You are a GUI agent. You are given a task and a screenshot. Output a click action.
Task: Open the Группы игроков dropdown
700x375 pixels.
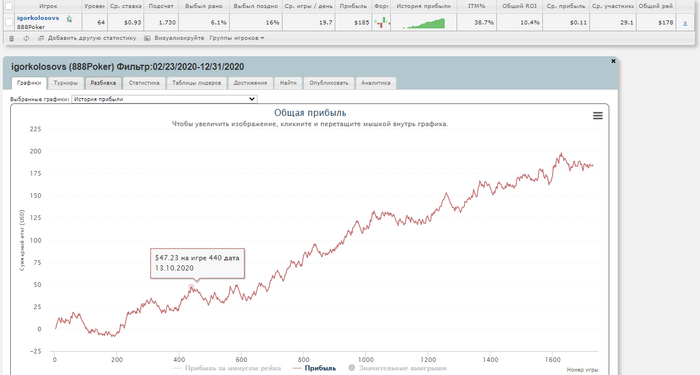237,38
